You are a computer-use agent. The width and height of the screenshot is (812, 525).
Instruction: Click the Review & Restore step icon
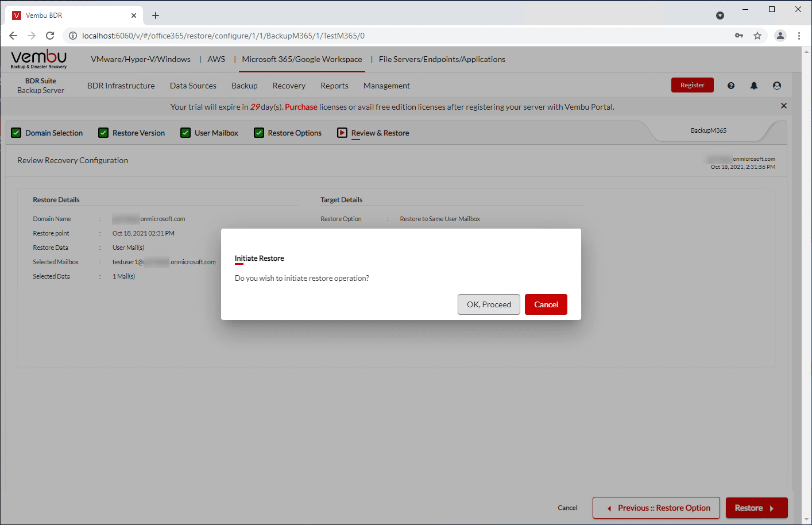342,133
